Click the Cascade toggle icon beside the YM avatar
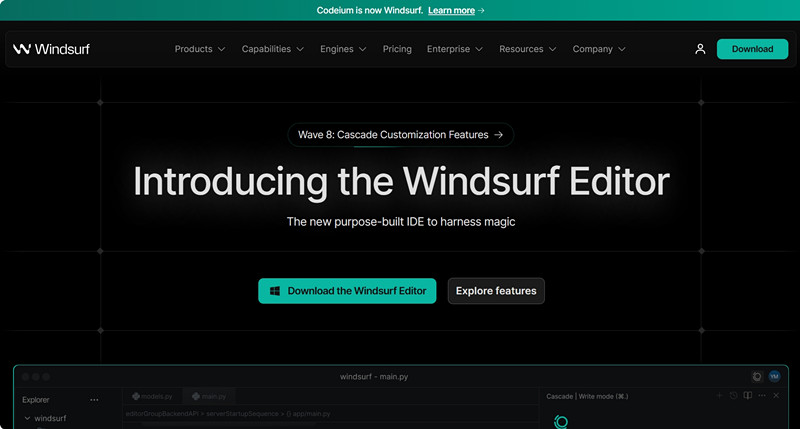Viewport: 800px width, 429px height. tap(757, 376)
